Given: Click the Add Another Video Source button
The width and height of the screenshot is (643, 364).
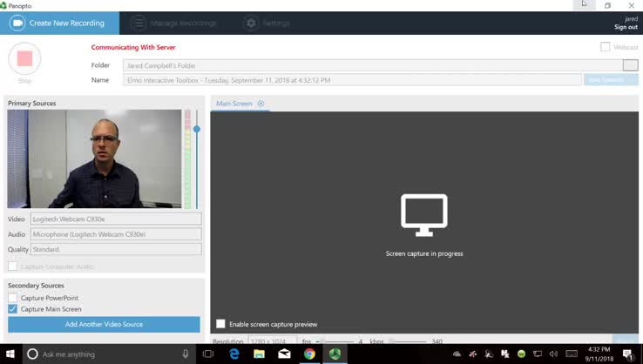Looking at the screenshot, I should pos(104,324).
